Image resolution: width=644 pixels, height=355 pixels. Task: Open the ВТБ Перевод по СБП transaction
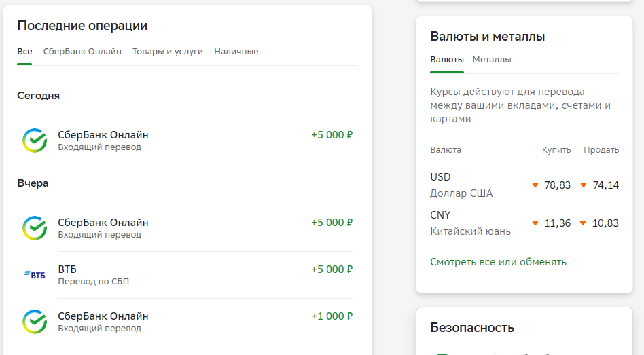pyautogui.click(x=187, y=275)
